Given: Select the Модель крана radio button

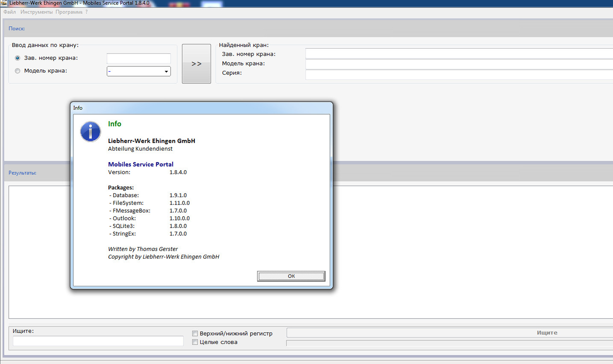Looking at the screenshot, I should click(18, 71).
